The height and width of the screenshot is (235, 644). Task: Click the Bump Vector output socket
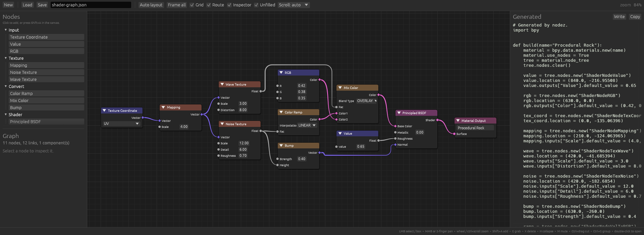(320, 153)
